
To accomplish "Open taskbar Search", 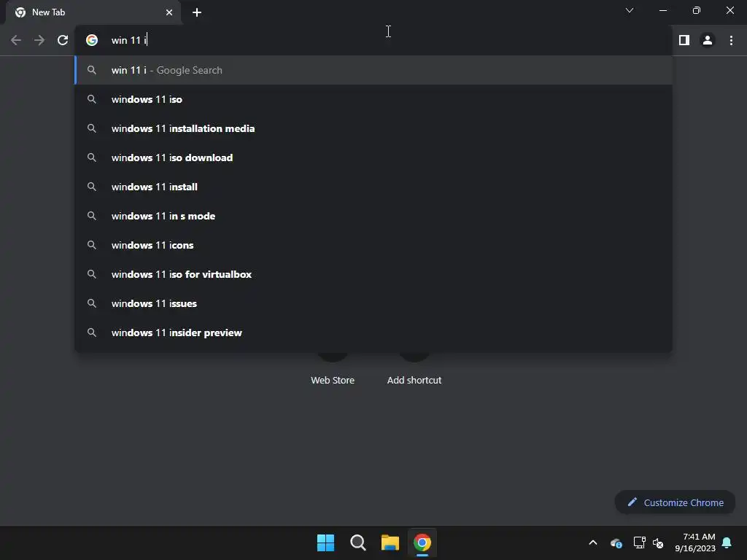I will 357,542.
